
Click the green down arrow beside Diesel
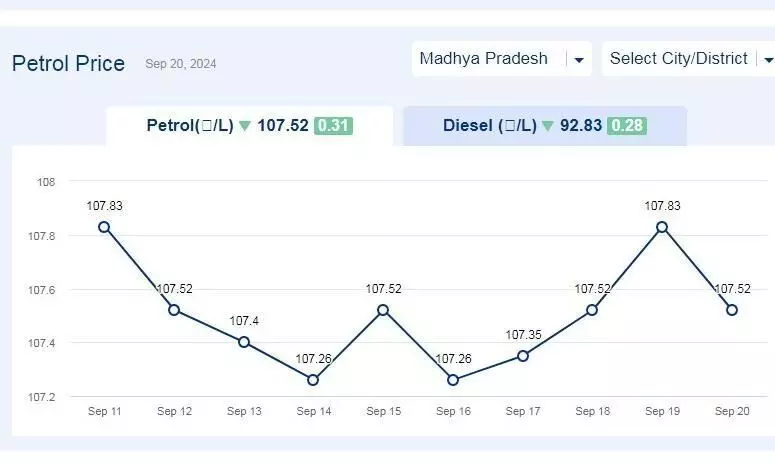coord(547,126)
